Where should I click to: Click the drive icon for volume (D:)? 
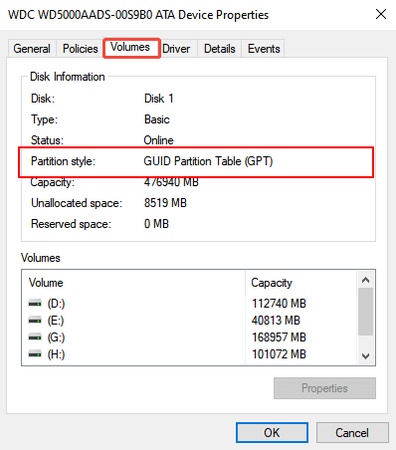point(35,303)
